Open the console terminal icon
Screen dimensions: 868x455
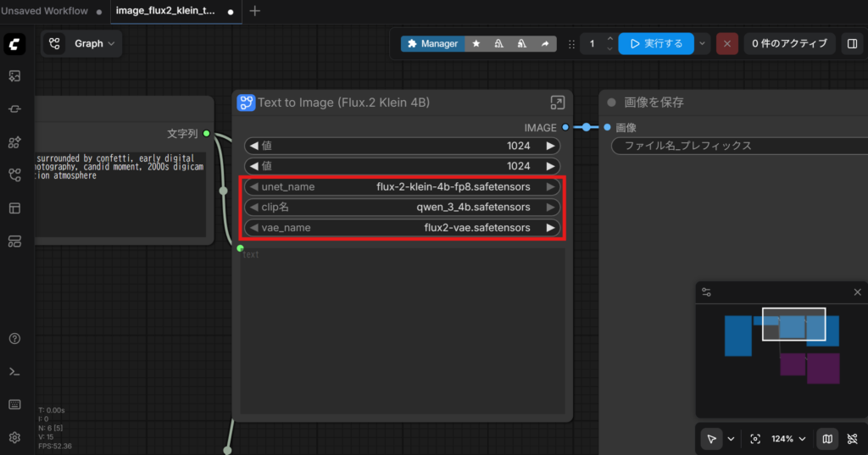click(14, 371)
